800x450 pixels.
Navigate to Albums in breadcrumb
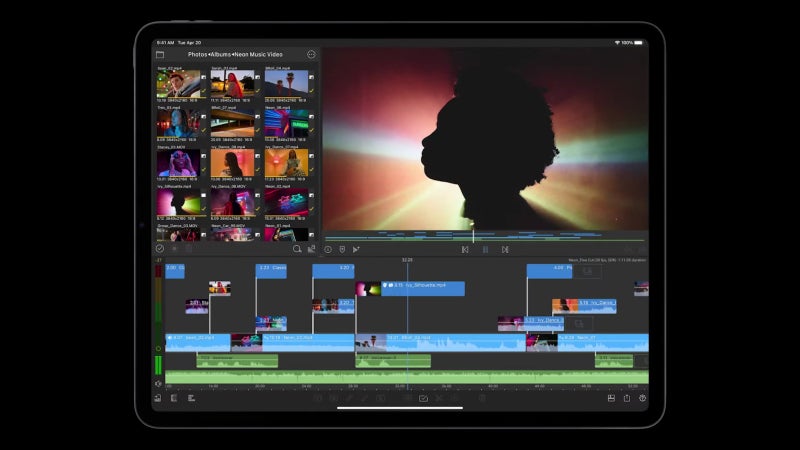221,55
